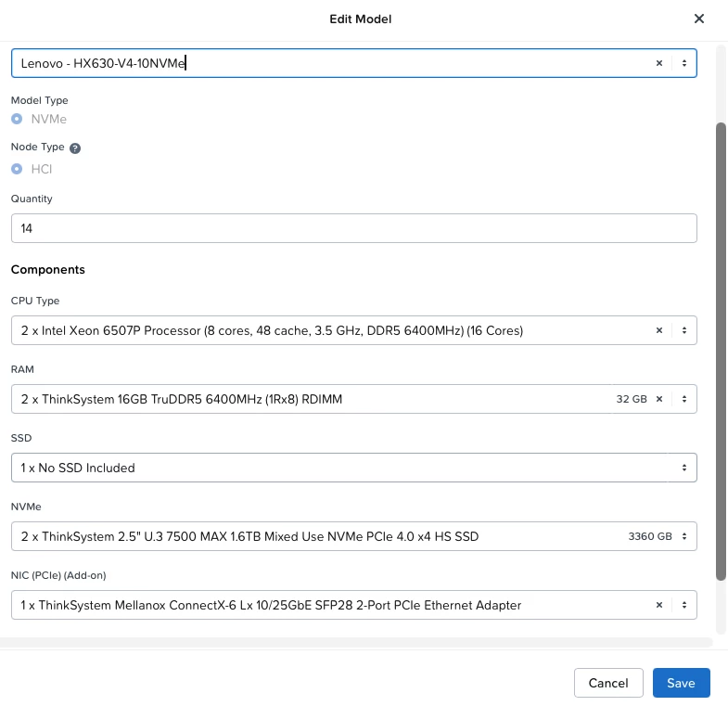Viewport: 728px width, 706px height.
Task: Select the HCI node type radio
Action: pyautogui.click(x=17, y=169)
